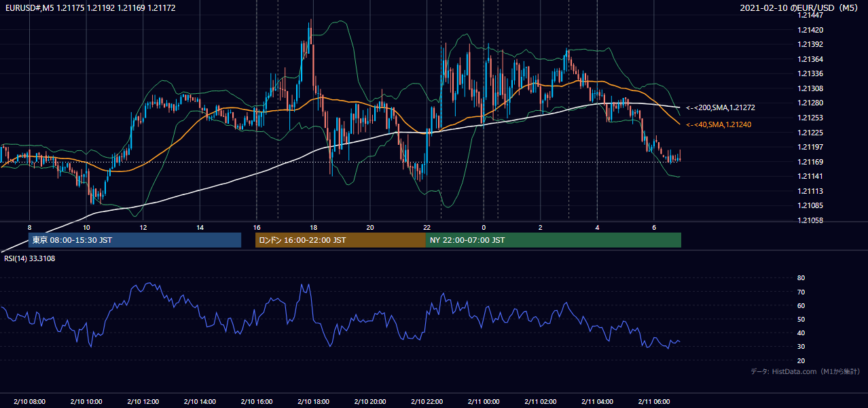Click the NY 22:00-07:00 JST session bar
868x408 pixels.
click(x=554, y=240)
